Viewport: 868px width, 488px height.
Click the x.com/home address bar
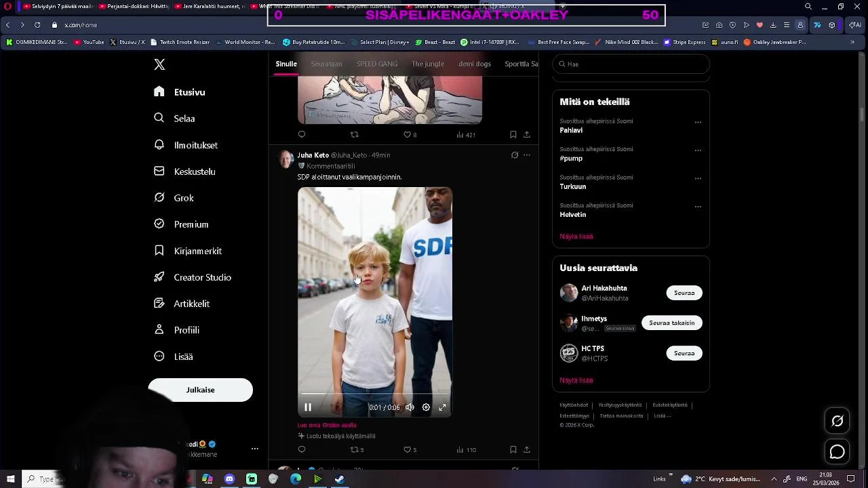[81, 25]
